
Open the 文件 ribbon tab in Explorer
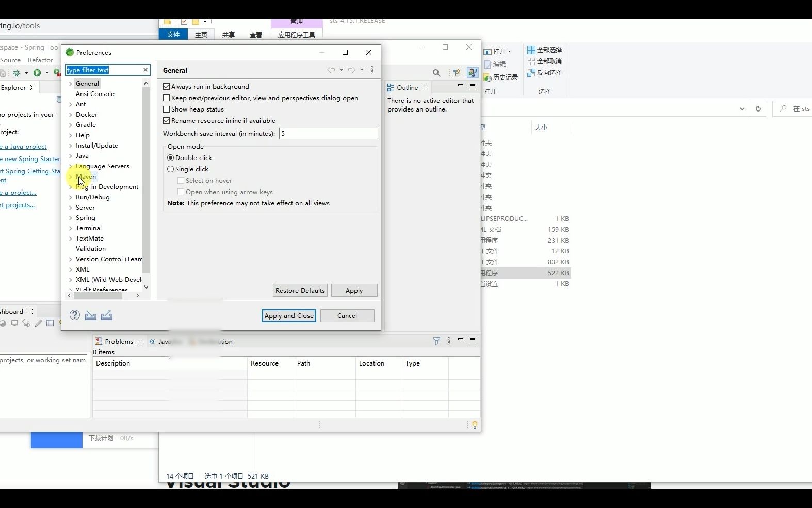click(173, 34)
